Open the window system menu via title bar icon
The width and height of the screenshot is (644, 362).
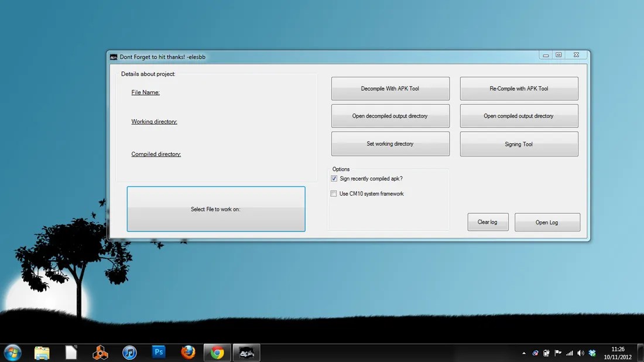[113, 56]
